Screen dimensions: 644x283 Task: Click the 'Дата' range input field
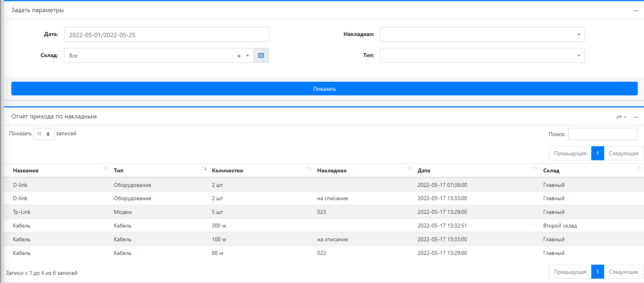point(166,34)
